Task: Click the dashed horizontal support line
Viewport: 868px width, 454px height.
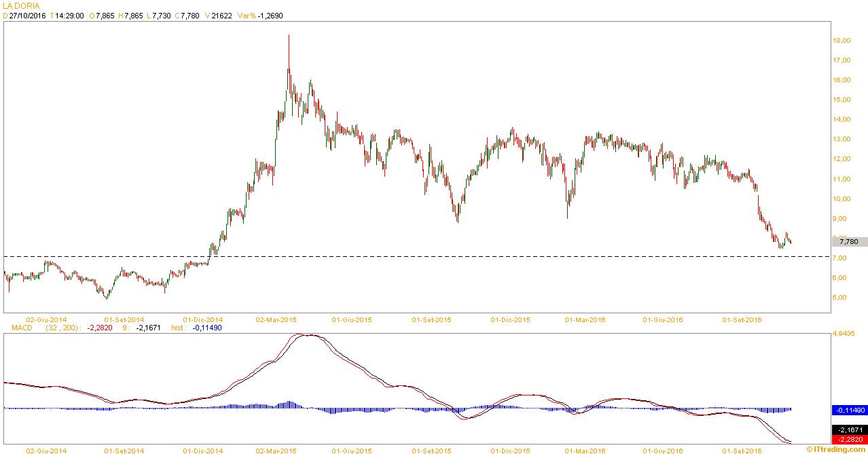Action: 408,256
